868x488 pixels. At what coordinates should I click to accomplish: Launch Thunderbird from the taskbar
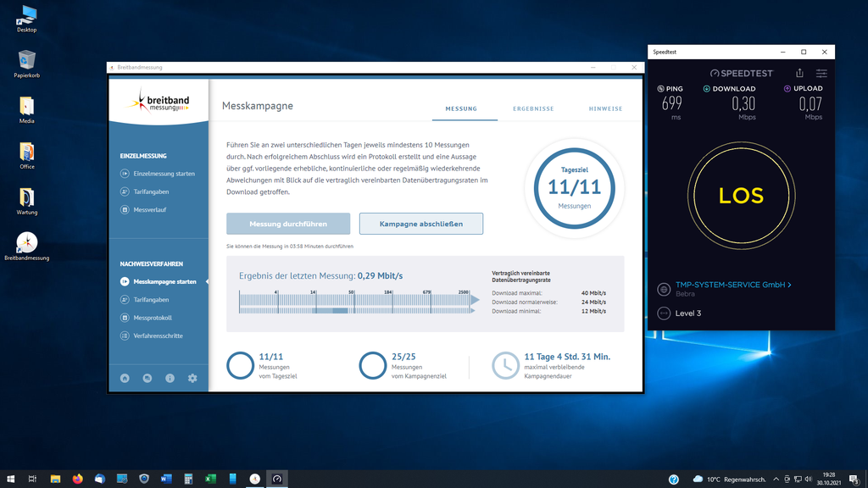point(100,479)
